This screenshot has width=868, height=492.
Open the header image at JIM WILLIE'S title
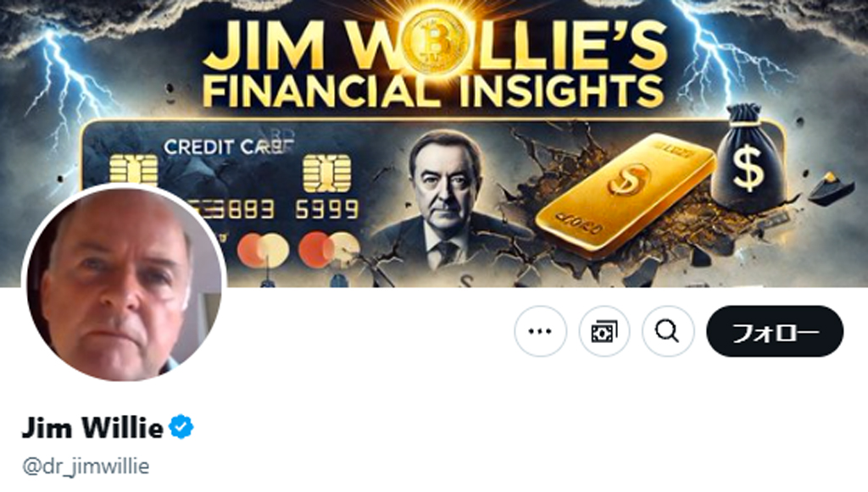[434, 44]
